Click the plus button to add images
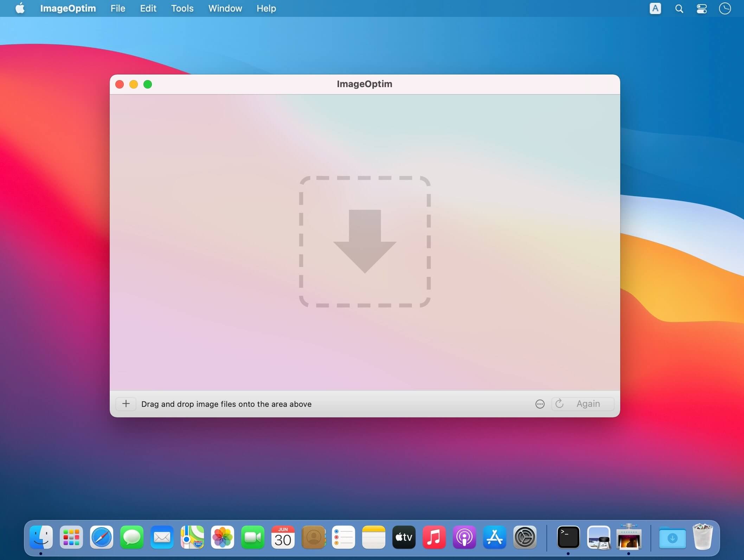This screenshot has height=560, width=744. pos(126,404)
